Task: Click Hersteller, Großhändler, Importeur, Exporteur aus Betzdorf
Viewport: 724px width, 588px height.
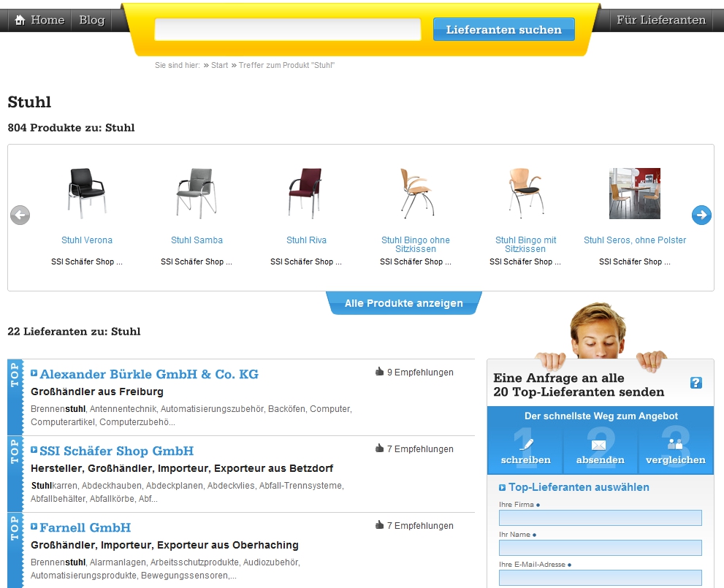Action: [x=182, y=468]
